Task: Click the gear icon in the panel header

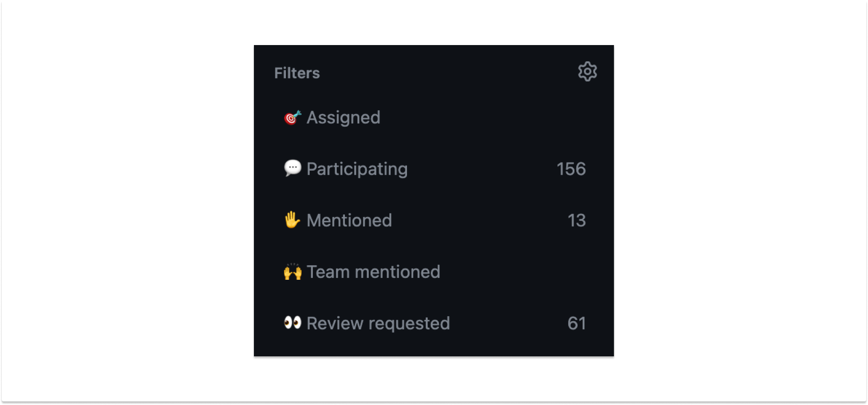Action: (588, 71)
